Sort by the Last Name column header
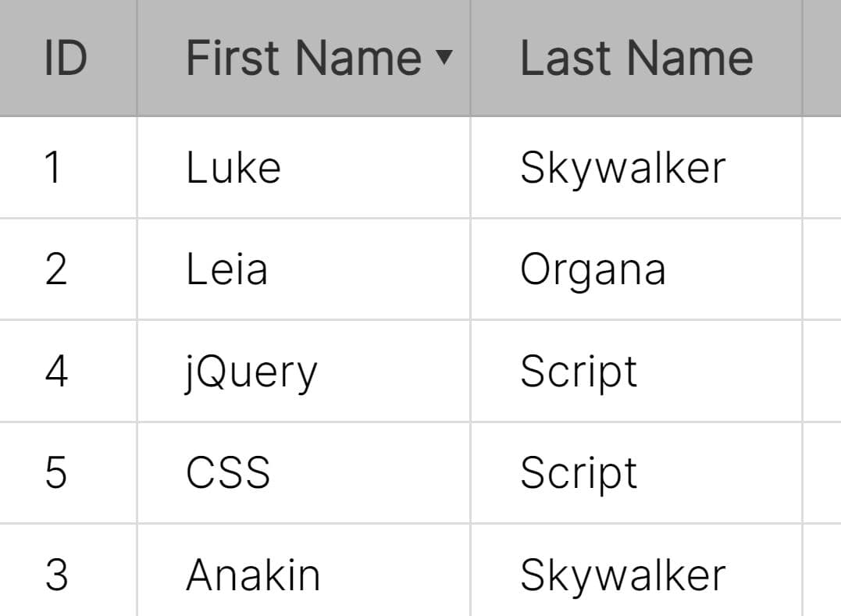 (636, 58)
